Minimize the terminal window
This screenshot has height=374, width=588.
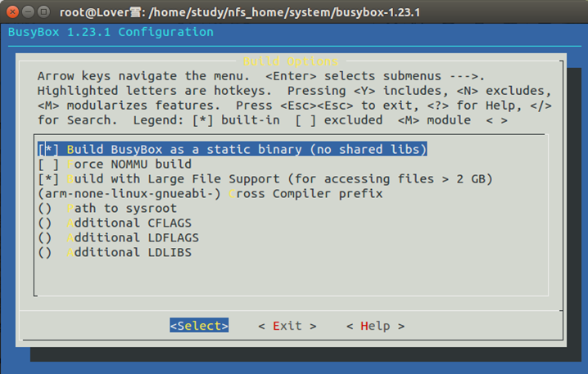coord(26,12)
